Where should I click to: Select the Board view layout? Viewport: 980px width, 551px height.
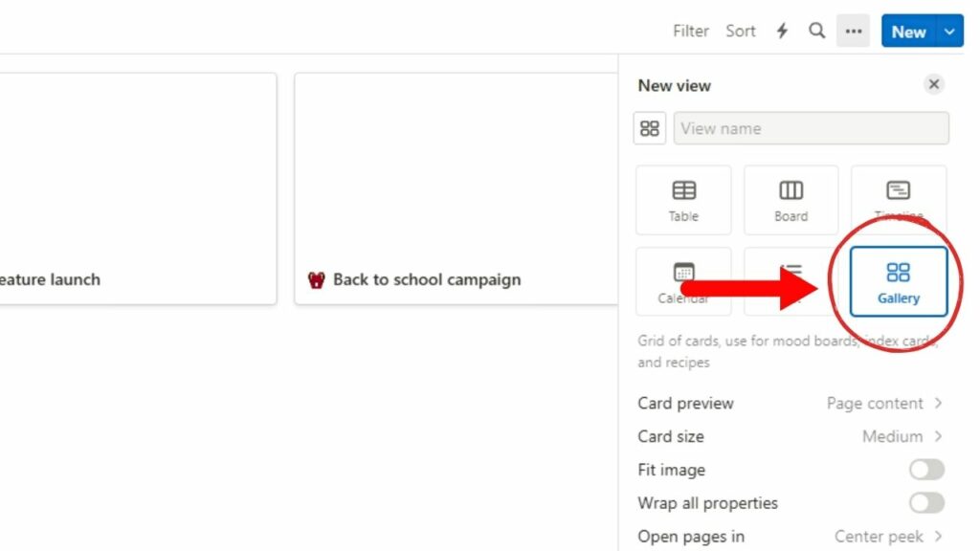pyautogui.click(x=791, y=199)
